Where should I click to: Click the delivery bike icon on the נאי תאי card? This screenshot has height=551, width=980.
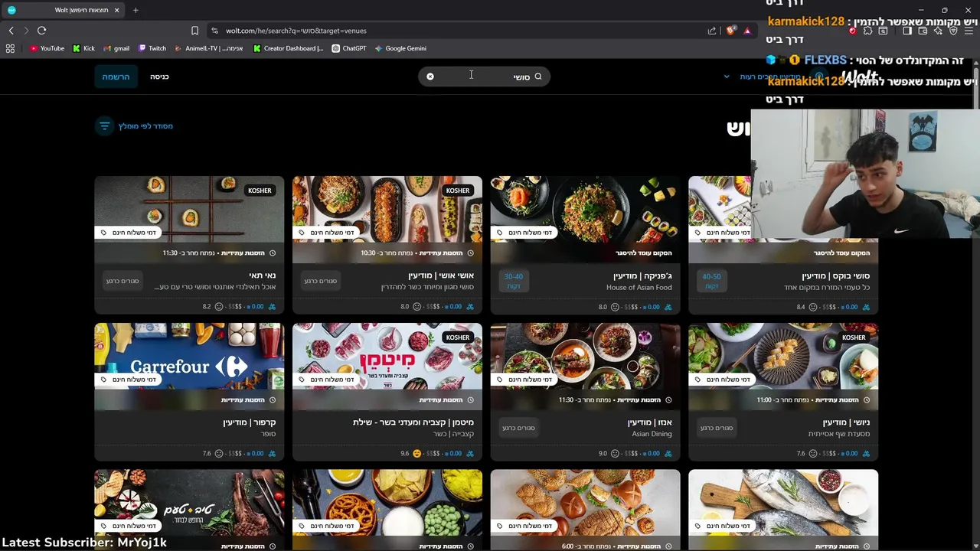pos(272,307)
